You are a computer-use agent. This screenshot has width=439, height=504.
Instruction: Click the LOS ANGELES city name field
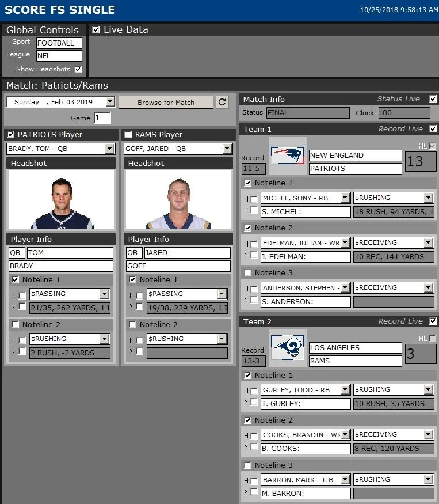tap(355, 348)
